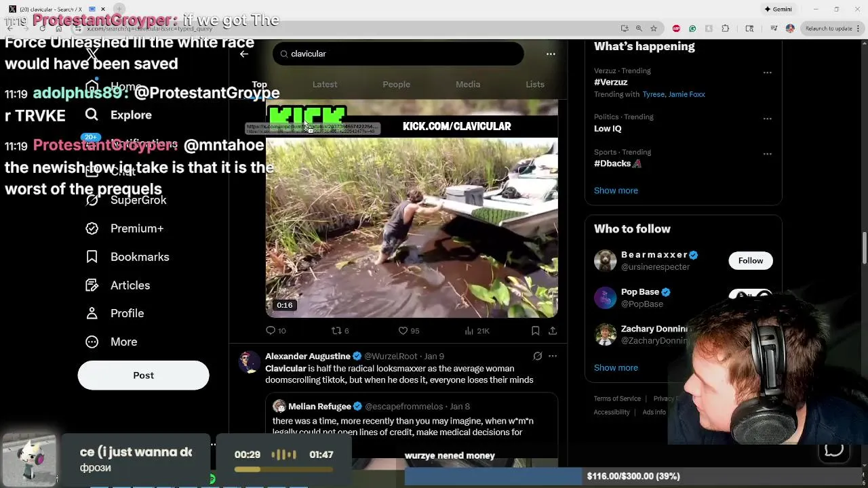This screenshot has height=488, width=868.
Task: Bookmark this page with star icon
Action: (654, 28)
